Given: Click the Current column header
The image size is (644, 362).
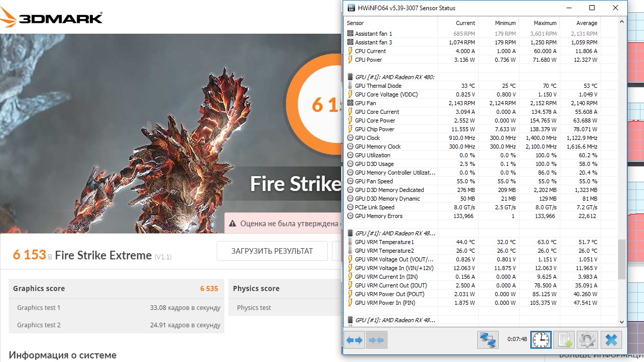Looking at the screenshot, I should 457,23.
